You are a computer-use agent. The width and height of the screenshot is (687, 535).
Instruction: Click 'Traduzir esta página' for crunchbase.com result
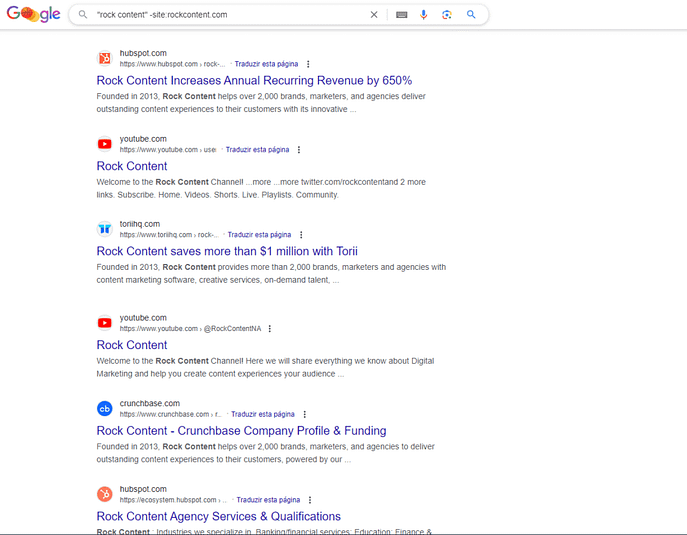point(263,414)
